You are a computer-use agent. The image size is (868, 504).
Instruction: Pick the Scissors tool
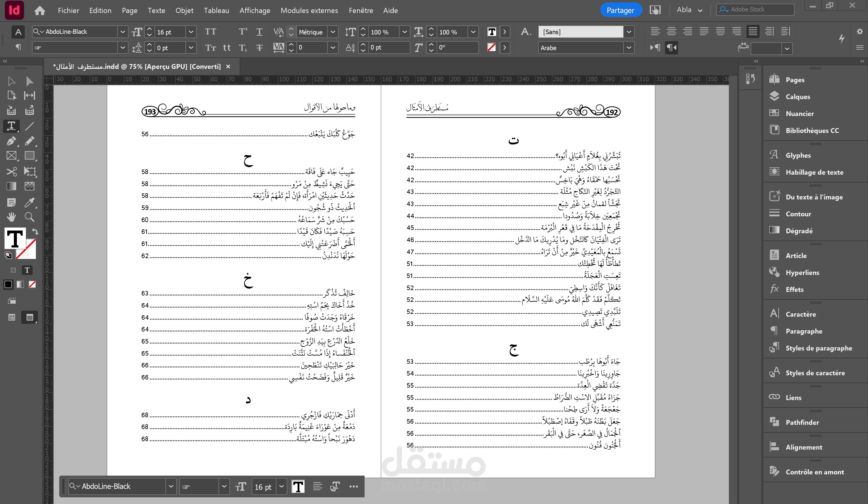pos(11,171)
